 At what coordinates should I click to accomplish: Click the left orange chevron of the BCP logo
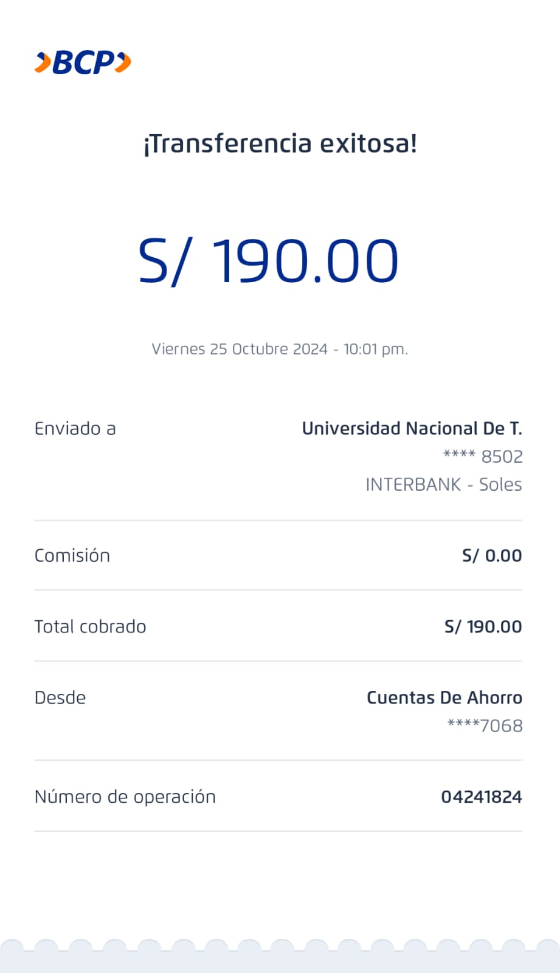tap(43, 63)
